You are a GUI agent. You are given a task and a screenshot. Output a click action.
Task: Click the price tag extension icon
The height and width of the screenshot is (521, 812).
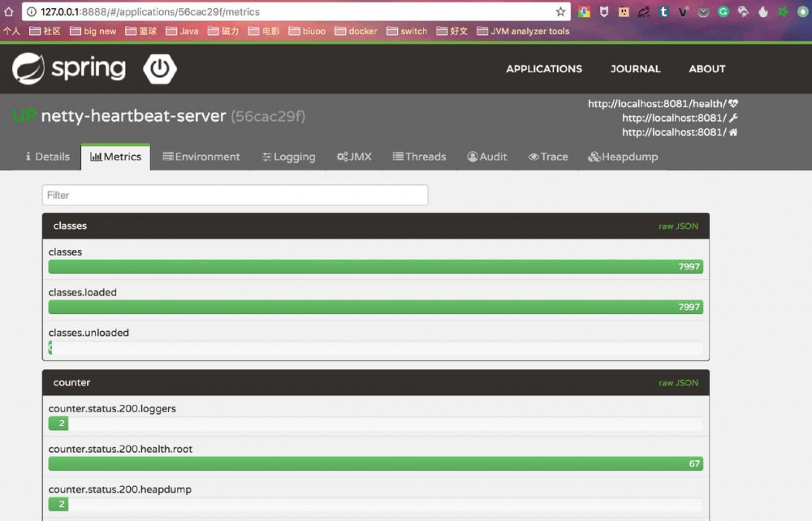point(743,11)
